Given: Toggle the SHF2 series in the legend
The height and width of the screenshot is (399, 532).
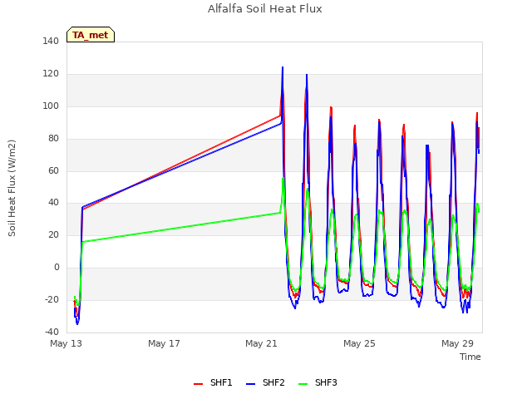Looking at the screenshot, I should (265, 382).
